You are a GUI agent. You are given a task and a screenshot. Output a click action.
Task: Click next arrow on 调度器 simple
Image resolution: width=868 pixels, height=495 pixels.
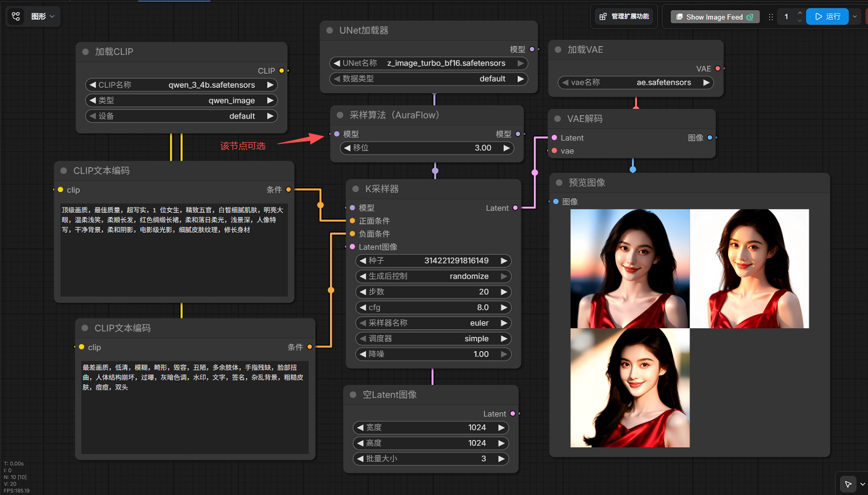(504, 339)
